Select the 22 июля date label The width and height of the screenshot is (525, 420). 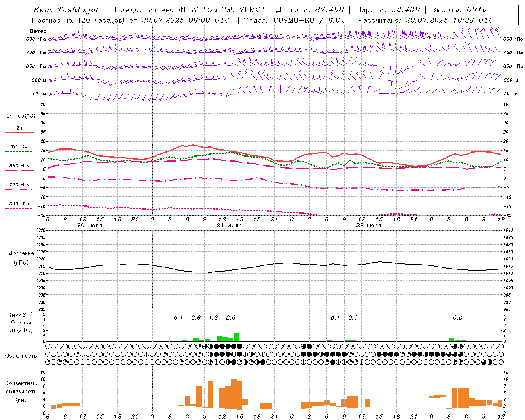pyautogui.click(x=369, y=226)
